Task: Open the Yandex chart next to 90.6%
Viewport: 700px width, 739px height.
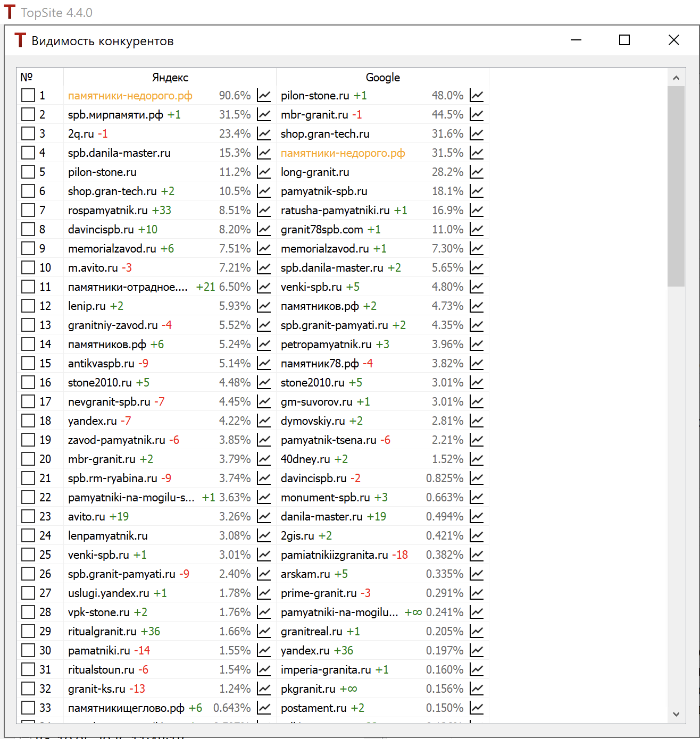Action: (x=264, y=96)
